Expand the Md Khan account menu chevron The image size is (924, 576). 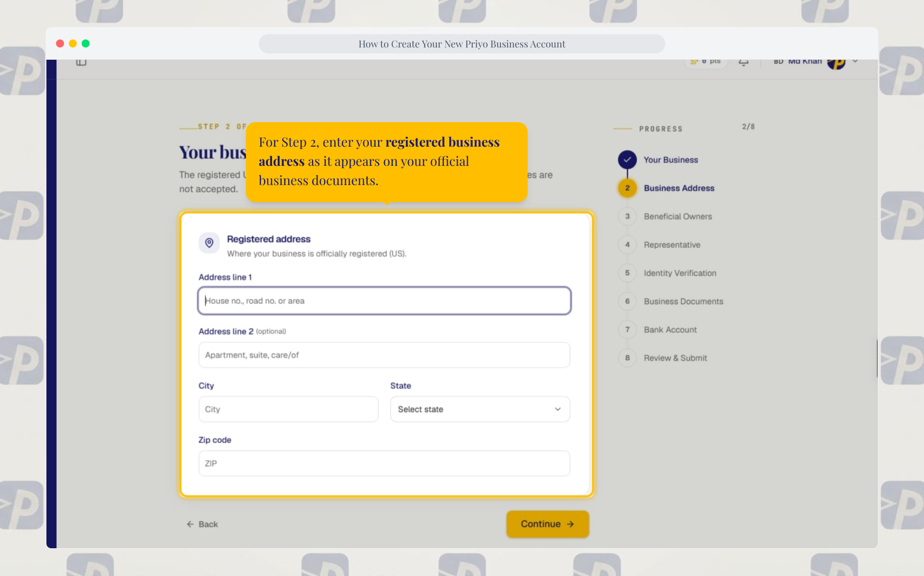coord(855,61)
